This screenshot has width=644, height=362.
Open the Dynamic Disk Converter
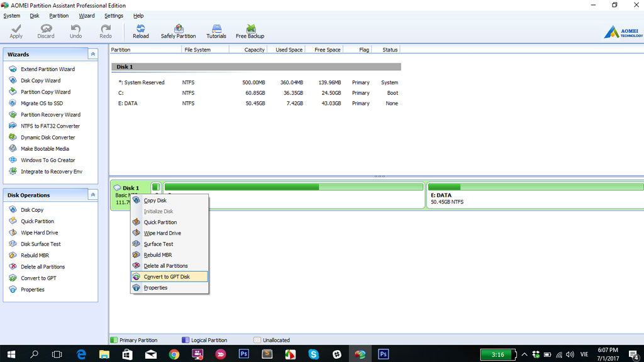[48, 138]
